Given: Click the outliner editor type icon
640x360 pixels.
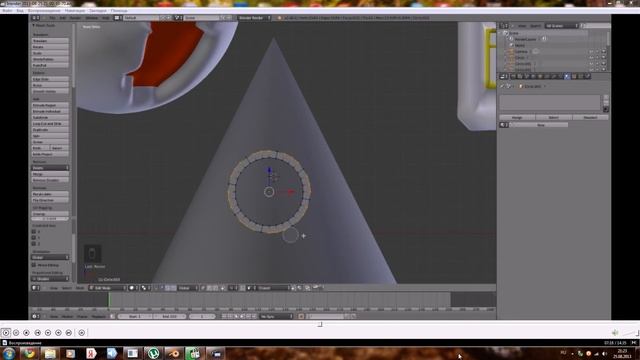Looking at the screenshot, I should 504,26.
